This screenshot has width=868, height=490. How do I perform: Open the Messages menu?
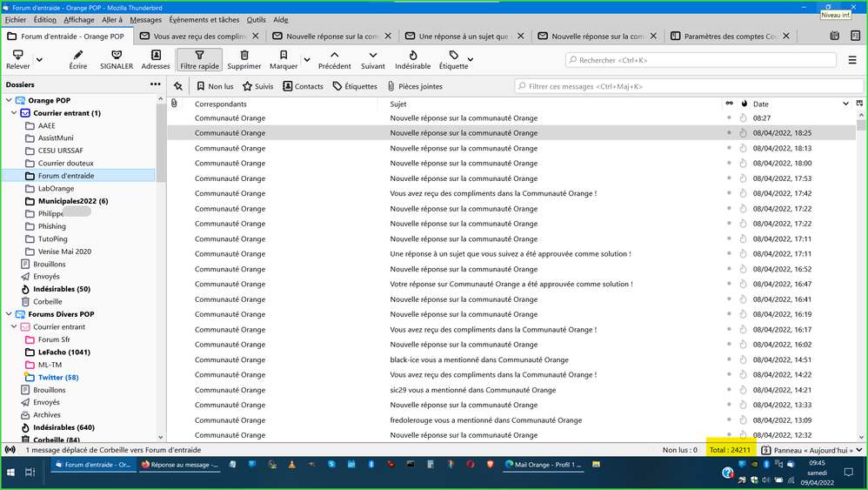(145, 20)
